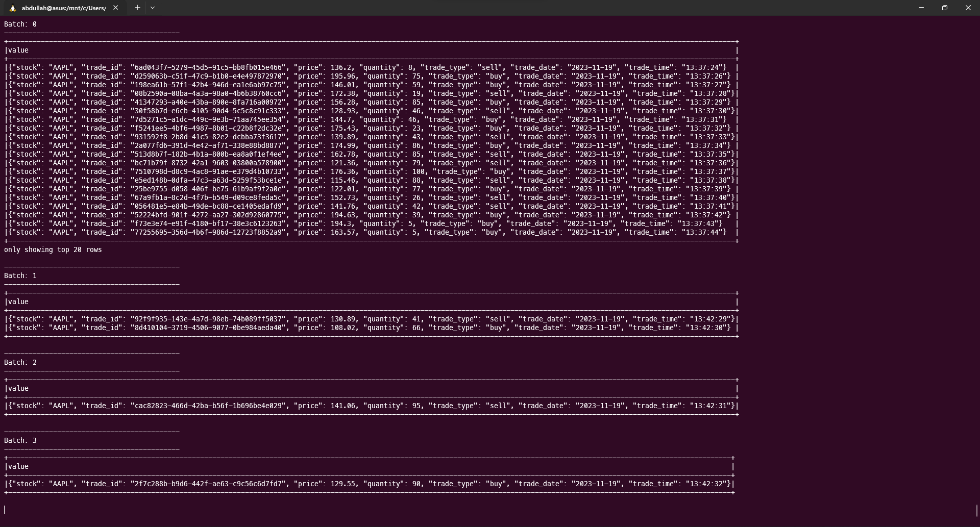
Task: Click the Batch 1 row with price 130.89
Action: click(371, 319)
